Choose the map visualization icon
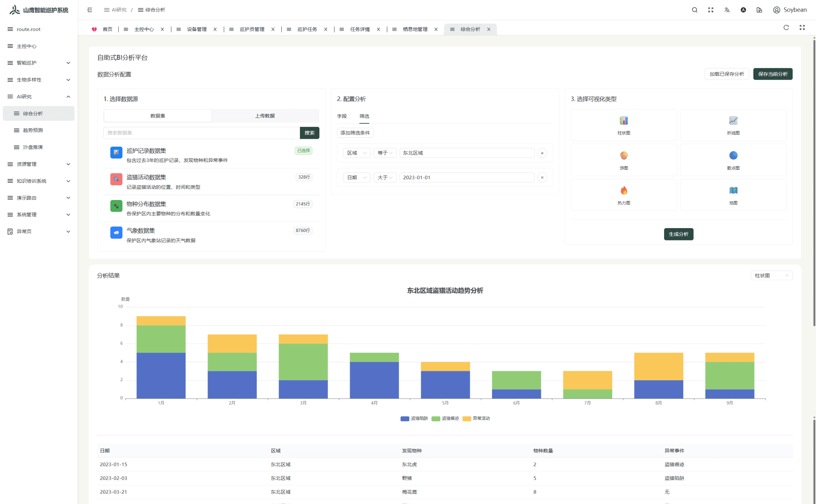 point(733,191)
